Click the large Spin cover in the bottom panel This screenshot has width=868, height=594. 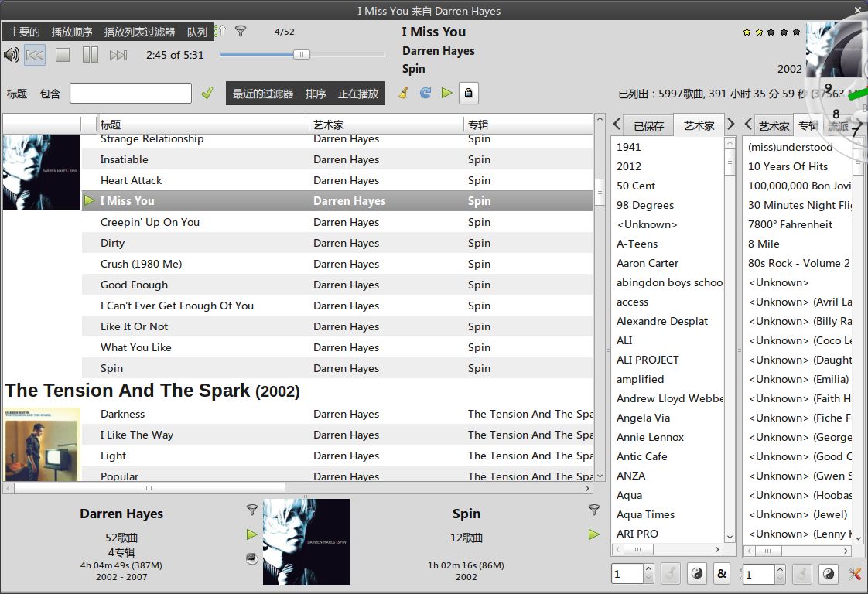tap(306, 542)
